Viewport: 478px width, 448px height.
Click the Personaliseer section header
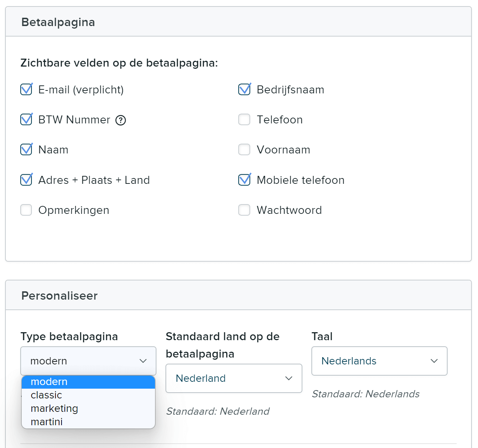tap(59, 296)
